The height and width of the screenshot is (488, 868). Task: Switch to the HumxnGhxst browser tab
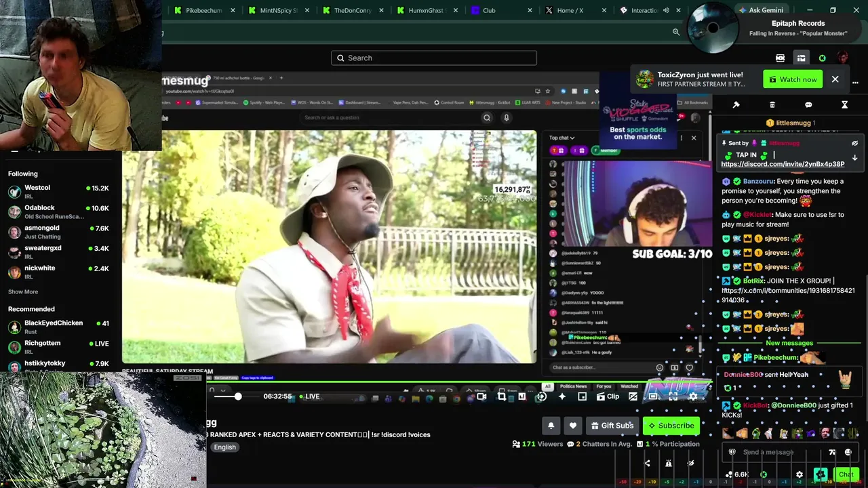(429, 10)
